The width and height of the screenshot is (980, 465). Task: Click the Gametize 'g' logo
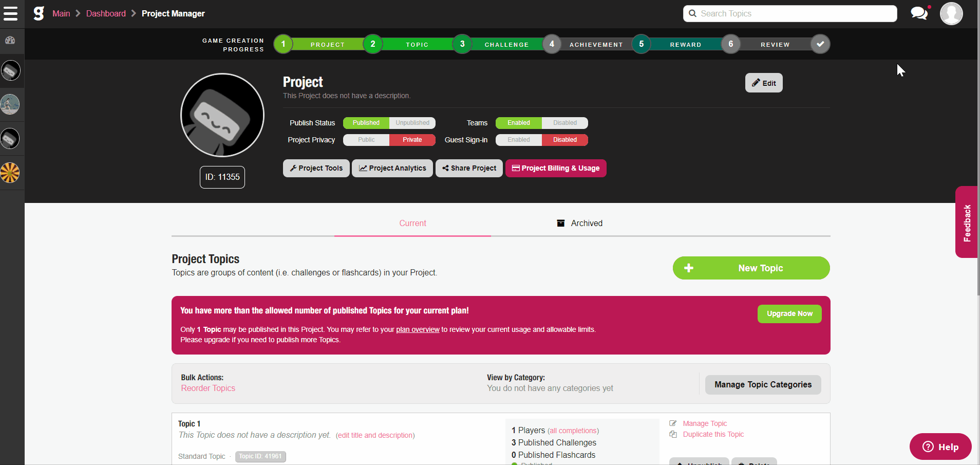39,13
